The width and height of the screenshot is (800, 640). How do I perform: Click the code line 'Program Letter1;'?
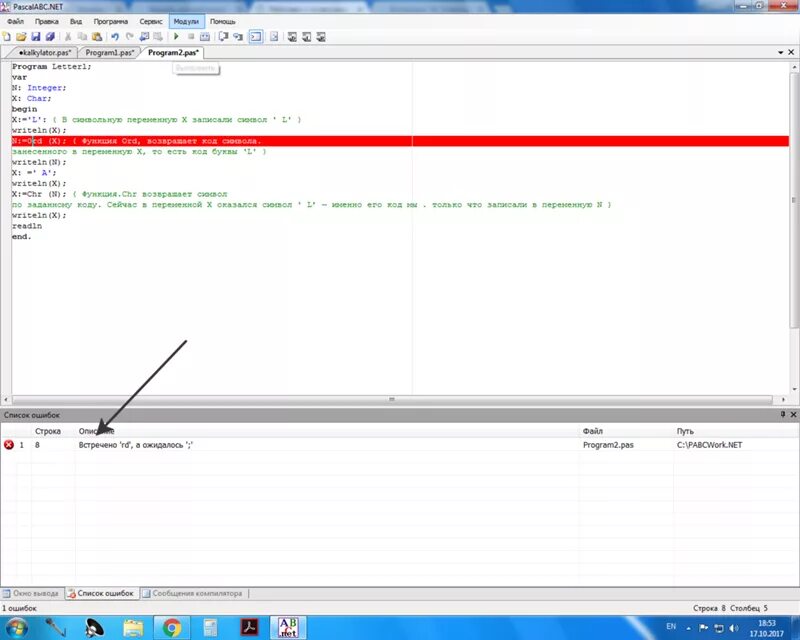point(52,66)
